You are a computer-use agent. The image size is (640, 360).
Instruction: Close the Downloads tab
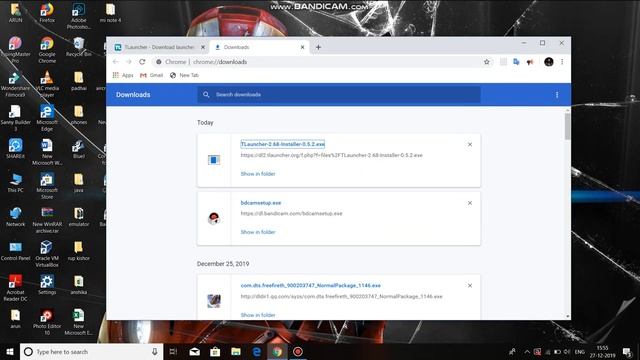click(x=302, y=47)
